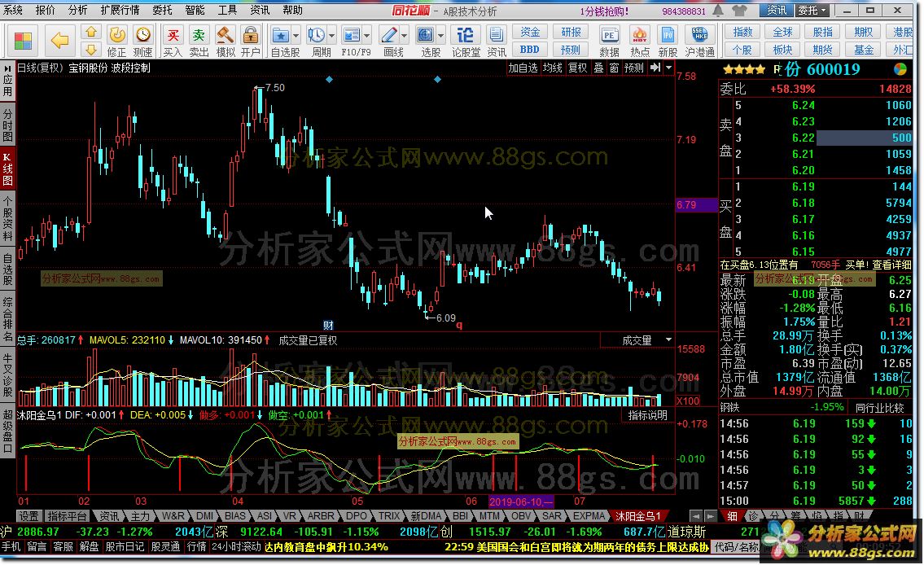This screenshot has height=565, width=924.
Task: Collapse the left sidebar arrow above 应用
Action: coord(7,69)
